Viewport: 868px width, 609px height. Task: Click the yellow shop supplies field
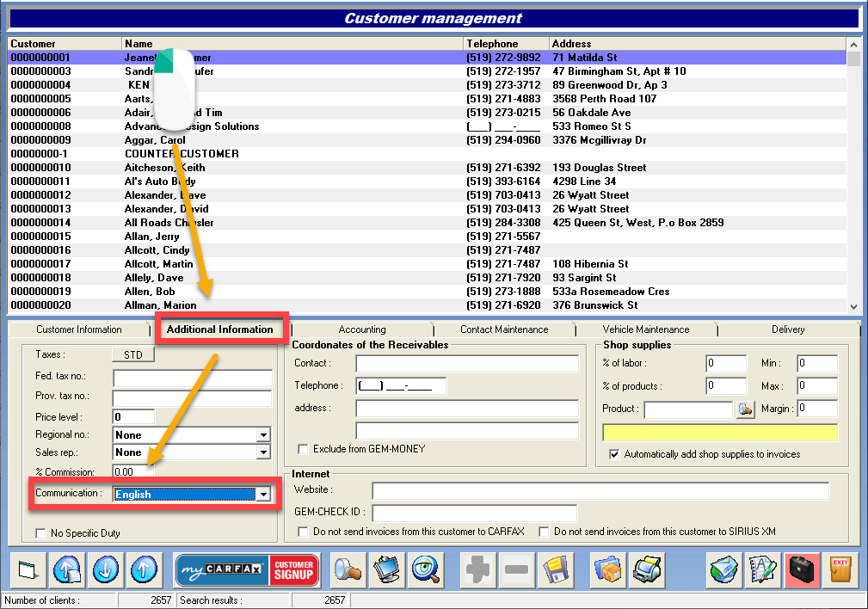719,433
